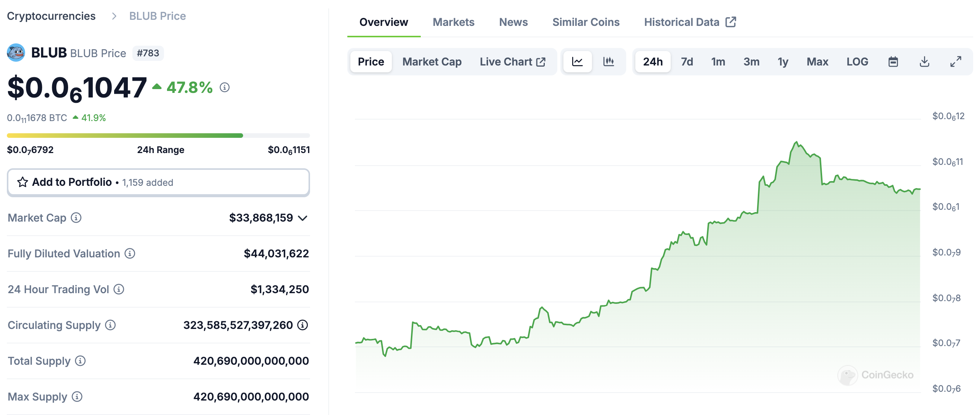
Task: Click breadcrumb chevron after Cryptocurrencies
Action: (x=114, y=16)
